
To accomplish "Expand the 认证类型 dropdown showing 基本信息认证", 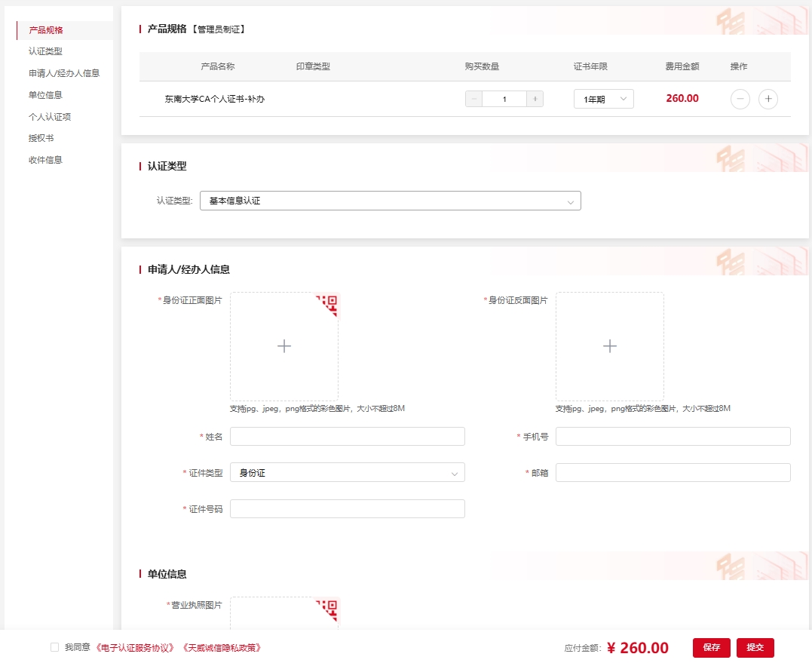I will tap(390, 201).
